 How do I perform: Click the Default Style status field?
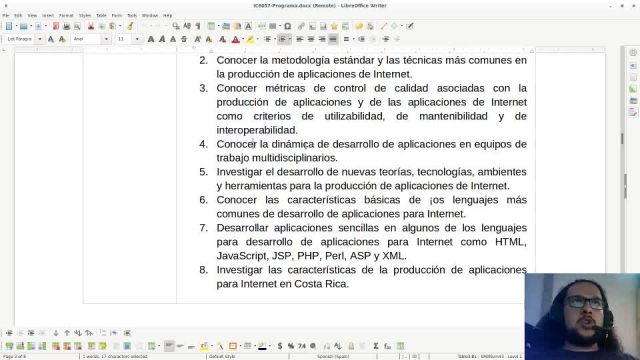[222, 357]
